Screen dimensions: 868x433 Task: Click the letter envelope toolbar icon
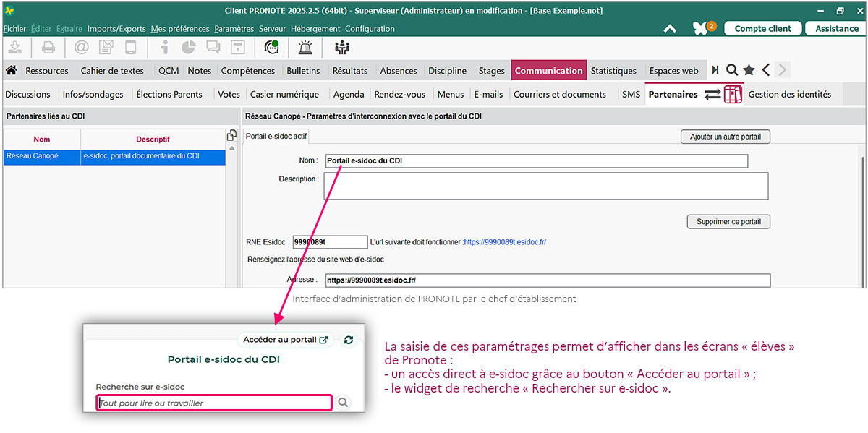[106, 48]
